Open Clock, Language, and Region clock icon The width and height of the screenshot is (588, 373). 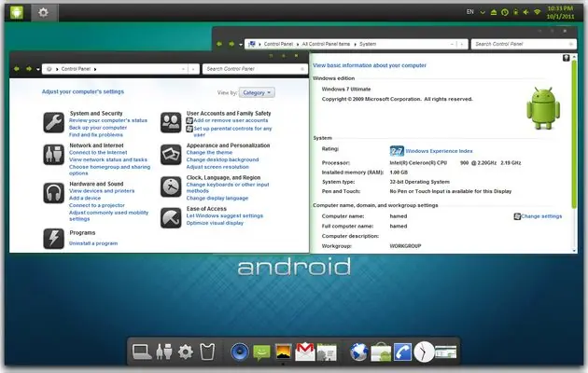[x=171, y=186]
